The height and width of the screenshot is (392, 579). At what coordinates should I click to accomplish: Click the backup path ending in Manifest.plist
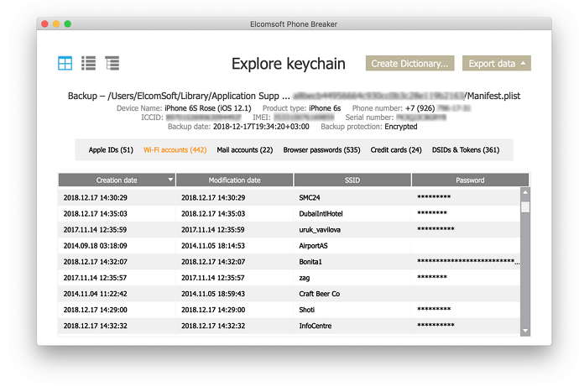[294, 96]
